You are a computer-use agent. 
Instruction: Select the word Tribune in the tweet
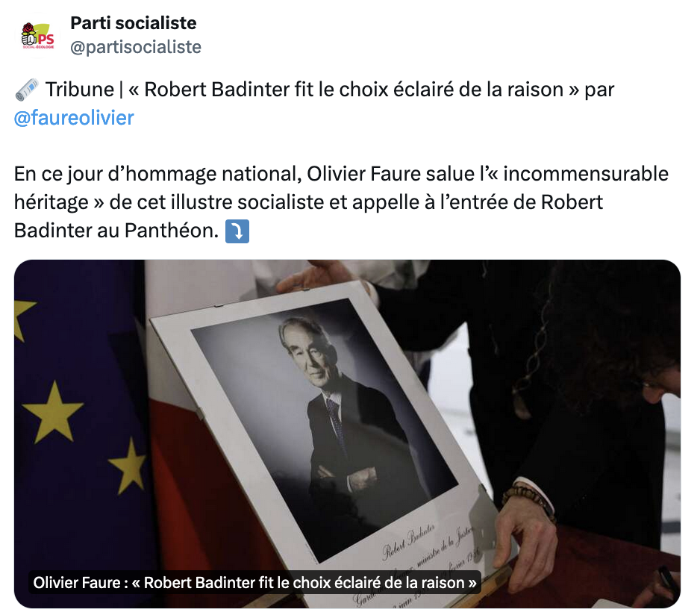[x=80, y=90]
